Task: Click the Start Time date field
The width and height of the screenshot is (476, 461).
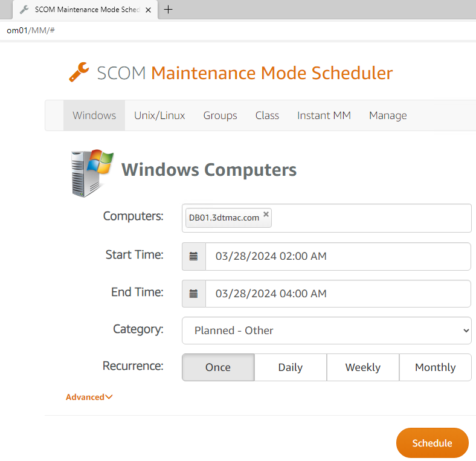Action: [x=338, y=256]
